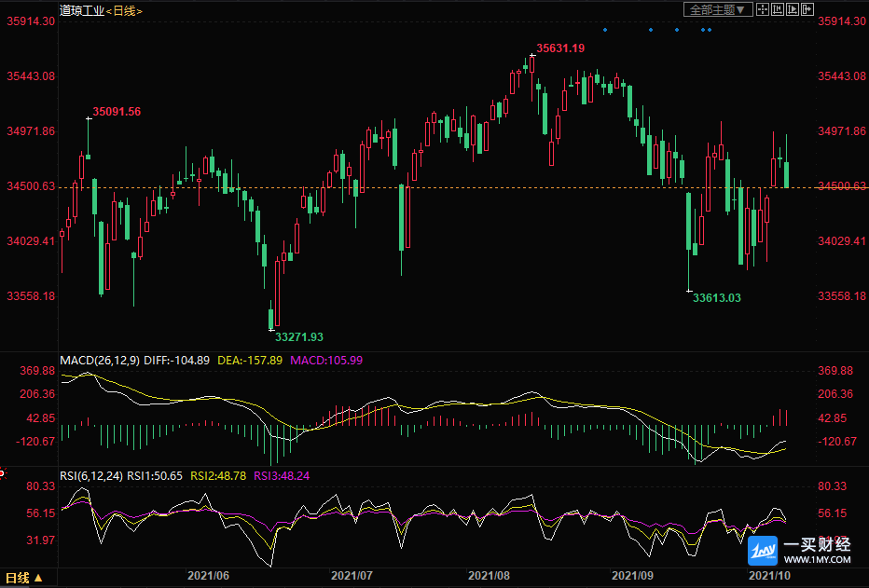Click the leftmost blue event dot
The image size is (869, 588).
605,30
